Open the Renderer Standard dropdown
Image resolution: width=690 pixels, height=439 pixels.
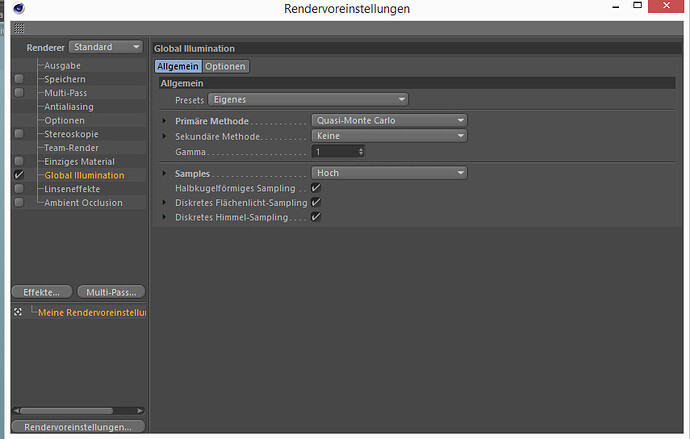106,47
